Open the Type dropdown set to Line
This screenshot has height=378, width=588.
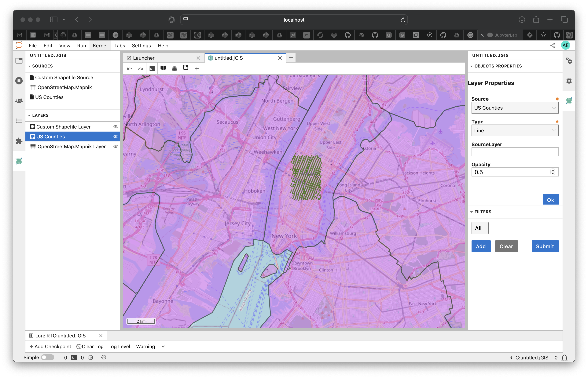pos(515,131)
